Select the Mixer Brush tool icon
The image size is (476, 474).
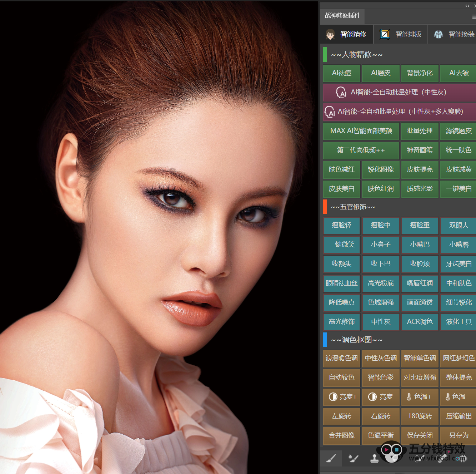353,458
